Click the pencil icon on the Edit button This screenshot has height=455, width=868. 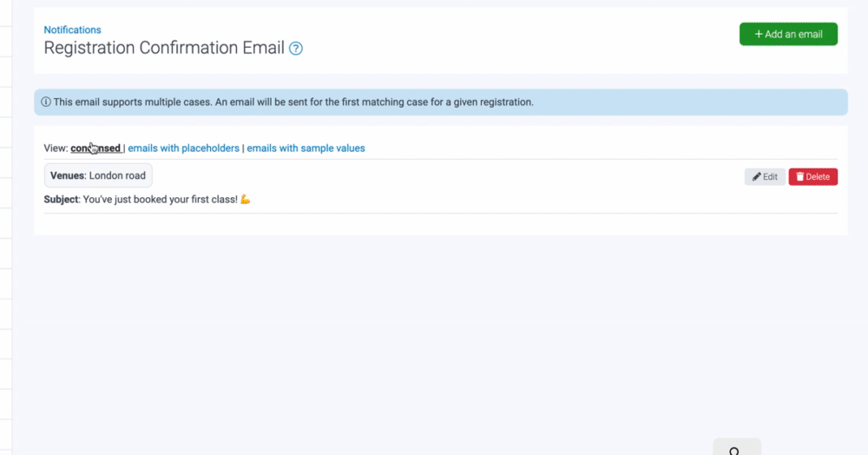click(756, 177)
